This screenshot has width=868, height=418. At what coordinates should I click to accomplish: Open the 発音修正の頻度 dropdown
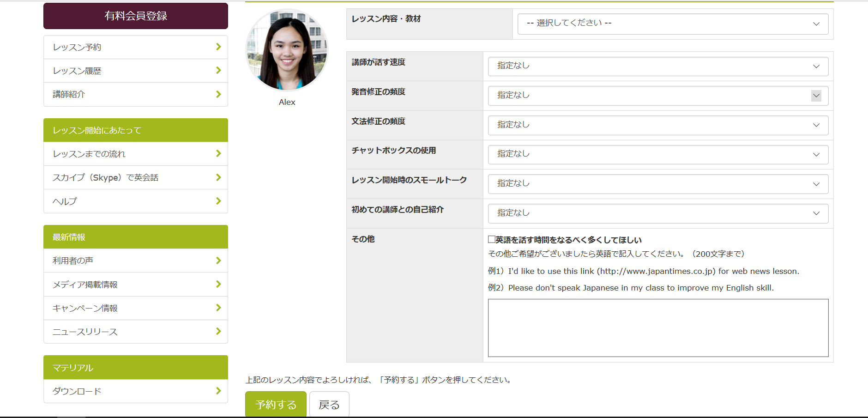[x=657, y=96]
